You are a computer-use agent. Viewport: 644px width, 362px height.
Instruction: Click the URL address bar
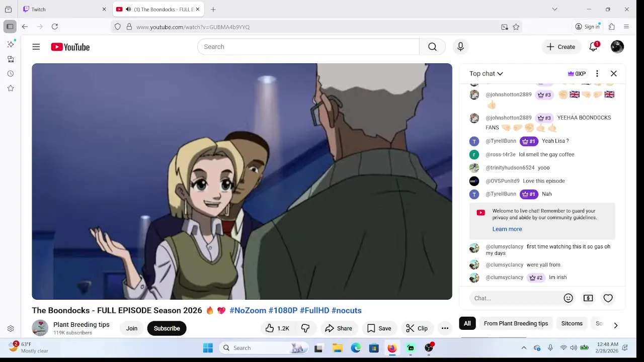click(x=317, y=27)
